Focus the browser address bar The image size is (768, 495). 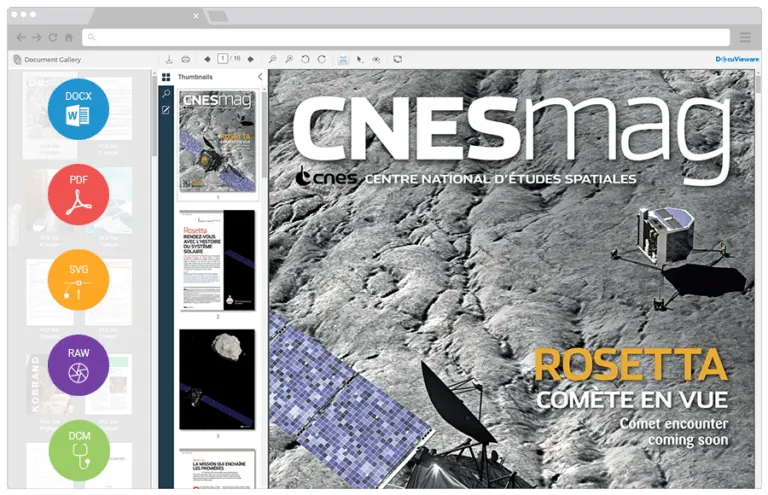(x=406, y=37)
